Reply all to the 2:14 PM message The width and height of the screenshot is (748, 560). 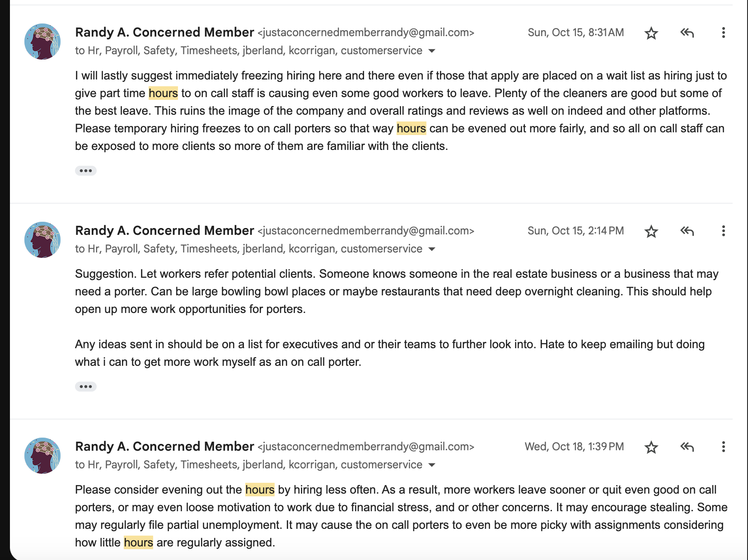click(x=687, y=231)
